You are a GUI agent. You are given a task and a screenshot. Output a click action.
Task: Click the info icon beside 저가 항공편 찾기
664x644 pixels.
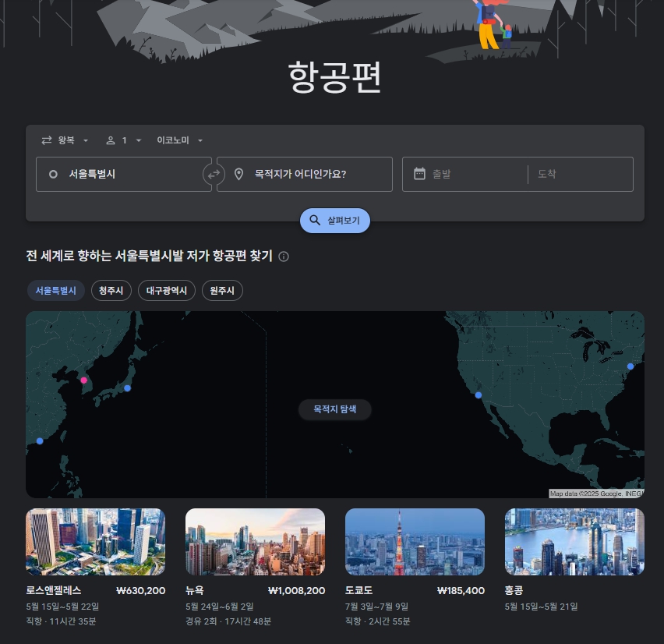tap(284, 257)
